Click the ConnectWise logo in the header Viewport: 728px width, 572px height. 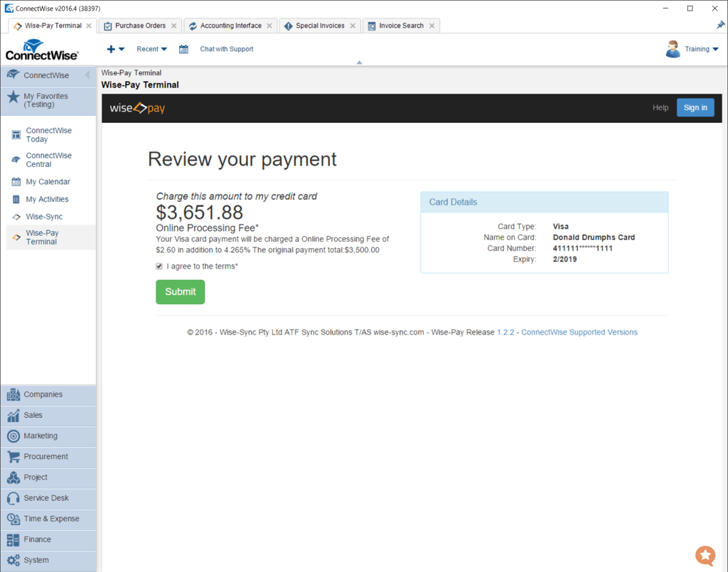tap(42, 50)
